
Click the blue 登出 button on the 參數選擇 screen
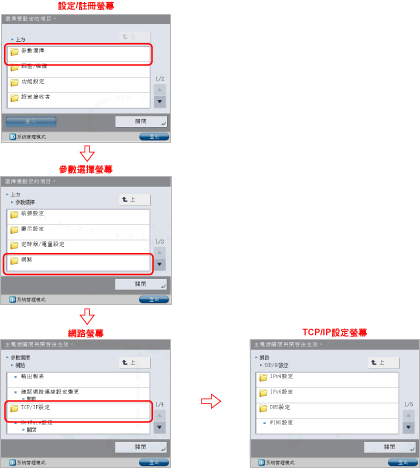[x=154, y=299]
